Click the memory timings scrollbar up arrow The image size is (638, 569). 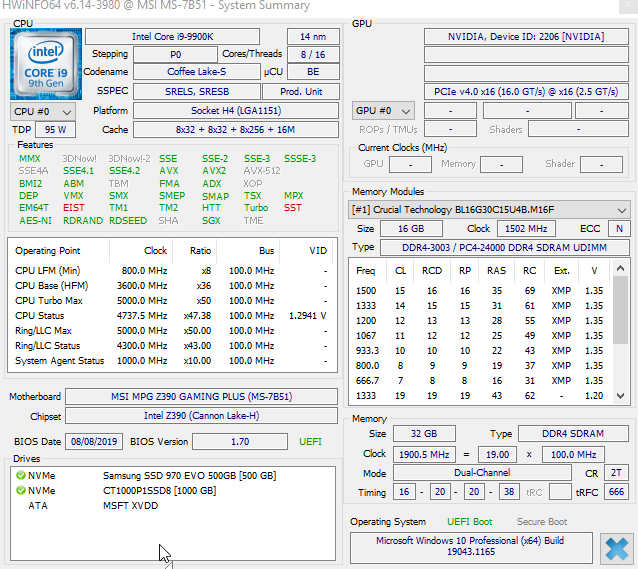point(620,268)
